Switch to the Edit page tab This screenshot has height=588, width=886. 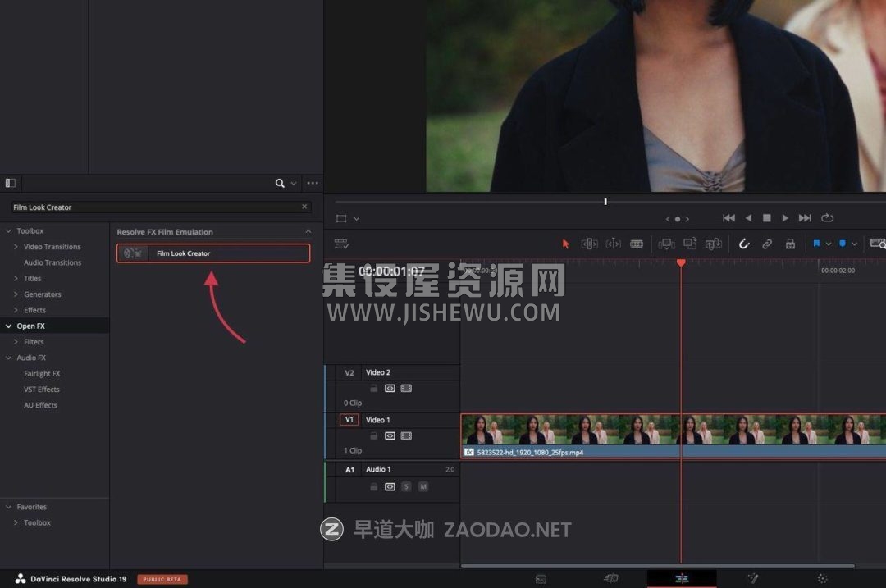tap(682, 578)
